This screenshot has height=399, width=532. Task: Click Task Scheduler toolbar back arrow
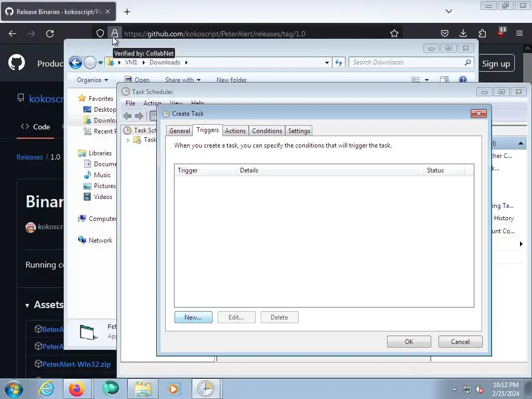128,116
